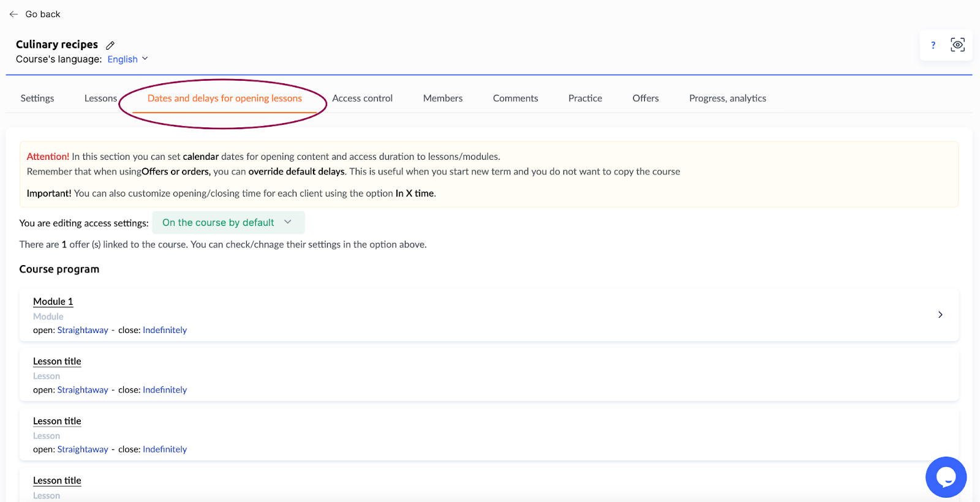Expand Module 1 with the chevron arrow

pos(940,315)
